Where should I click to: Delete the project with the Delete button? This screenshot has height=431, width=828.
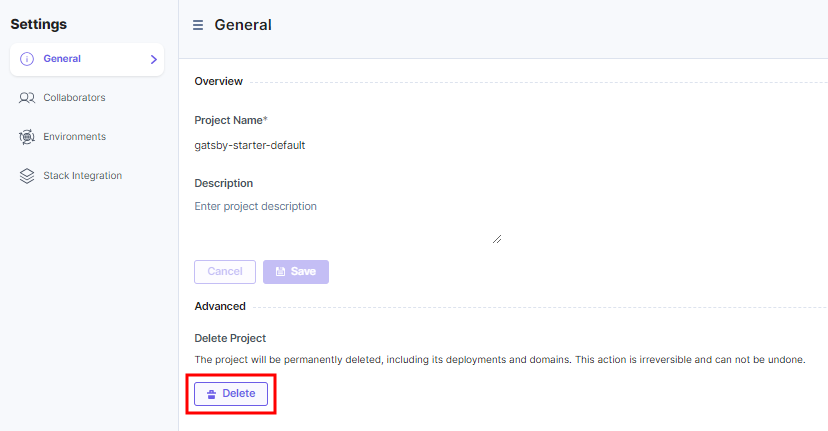(231, 394)
